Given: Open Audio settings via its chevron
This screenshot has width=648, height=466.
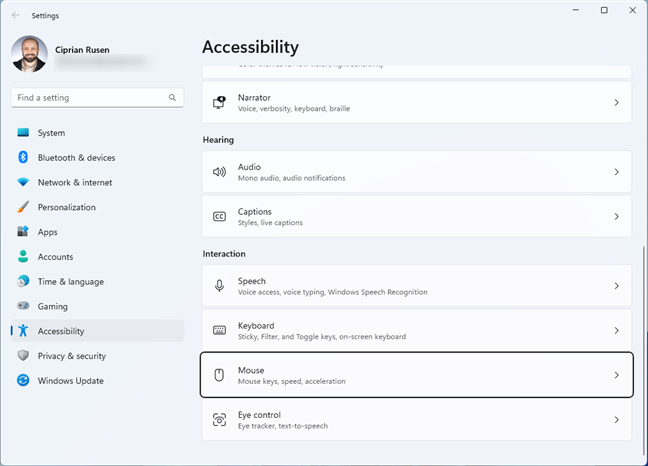Looking at the screenshot, I should coord(617,172).
